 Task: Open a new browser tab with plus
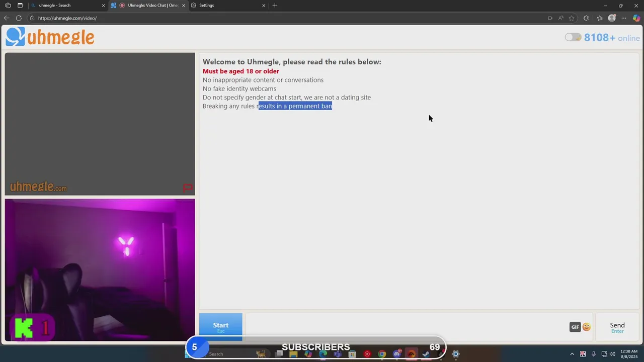[275, 6]
